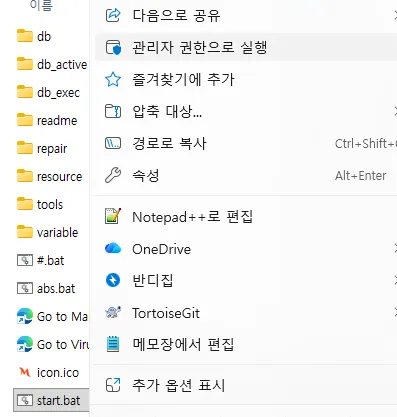Click the 이름 column header
The height and width of the screenshot is (417, 397).
click(41, 5)
